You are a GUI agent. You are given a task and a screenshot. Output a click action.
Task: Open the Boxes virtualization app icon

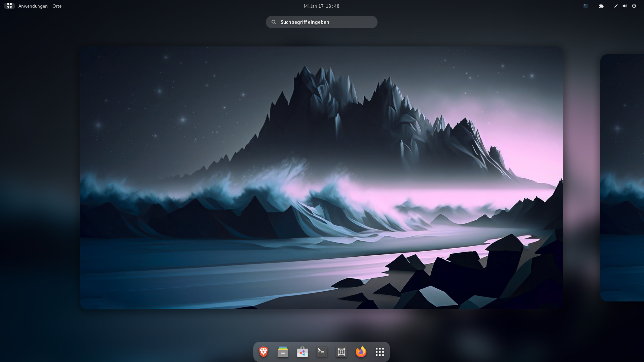(342, 352)
